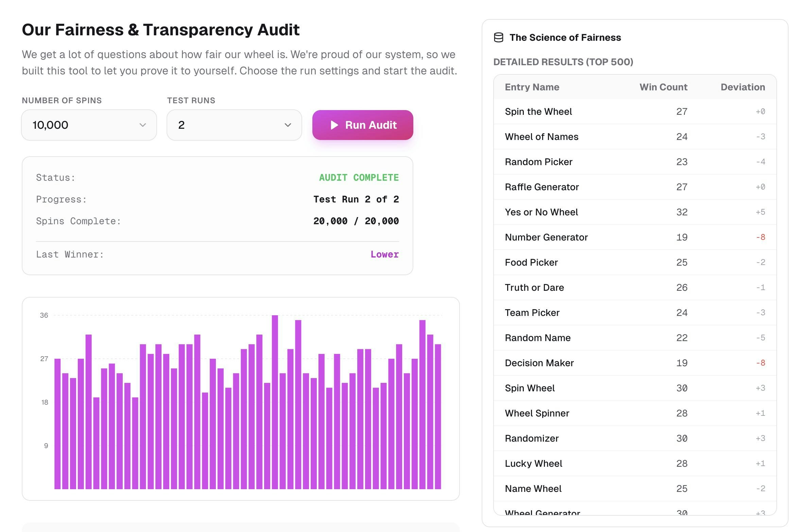Click the Truth or Dare entry row

(534, 287)
